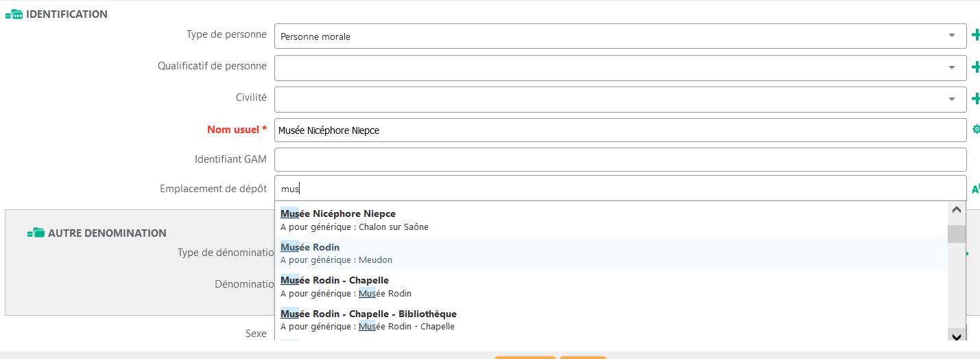980x359 pixels.
Task: Add a new Qualificatif de personne value
Action: pos(975,67)
